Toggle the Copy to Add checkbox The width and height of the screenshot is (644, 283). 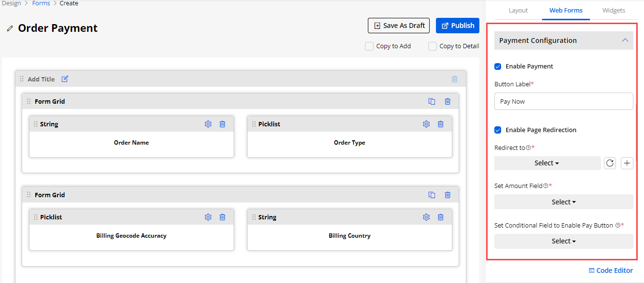369,46
